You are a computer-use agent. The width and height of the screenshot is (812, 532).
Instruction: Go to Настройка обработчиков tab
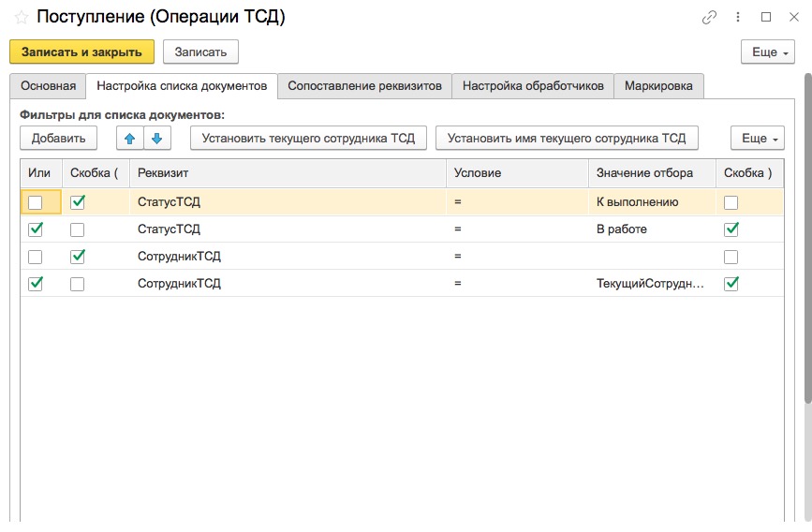[533, 86]
